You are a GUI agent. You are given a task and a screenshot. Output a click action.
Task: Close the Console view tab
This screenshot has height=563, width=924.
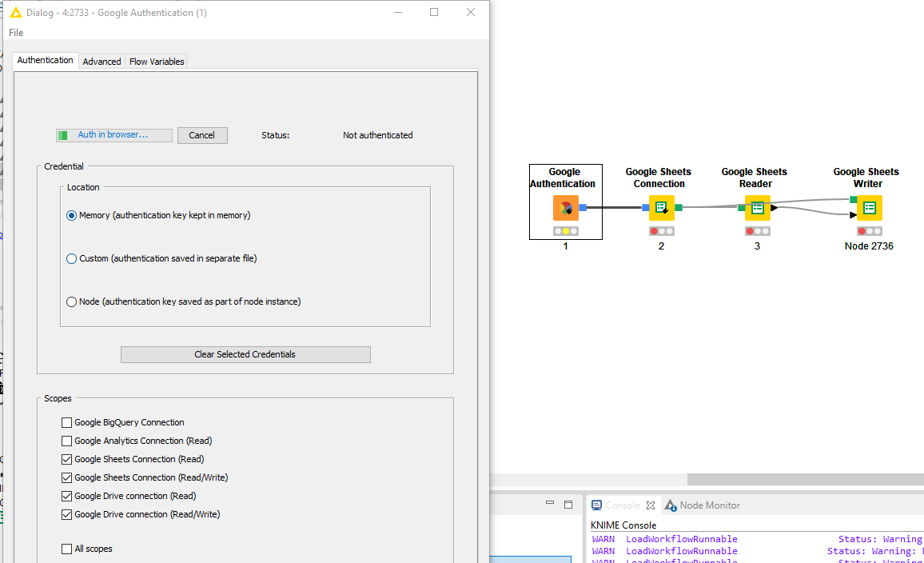coord(651,505)
